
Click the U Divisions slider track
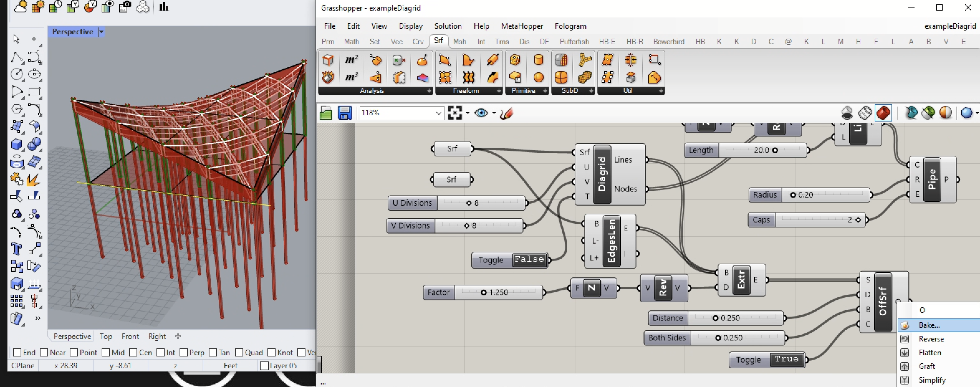[x=481, y=203]
